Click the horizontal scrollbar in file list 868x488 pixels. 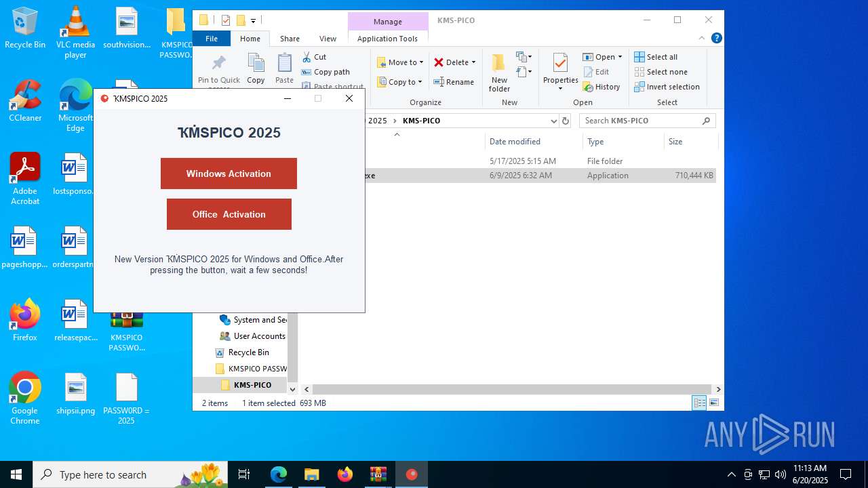pos(512,389)
